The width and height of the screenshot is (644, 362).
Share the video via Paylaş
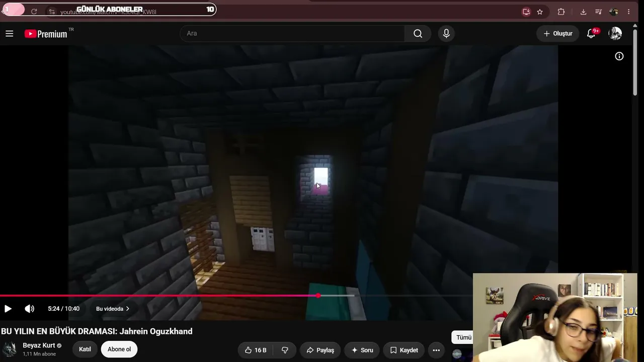coord(320,350)
